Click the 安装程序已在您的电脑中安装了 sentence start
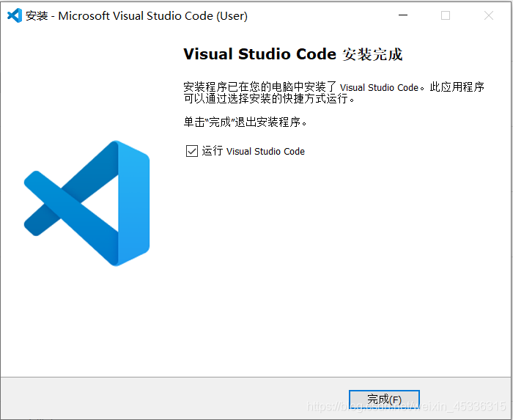Screen dimensions: 513x420 [260, 87]
